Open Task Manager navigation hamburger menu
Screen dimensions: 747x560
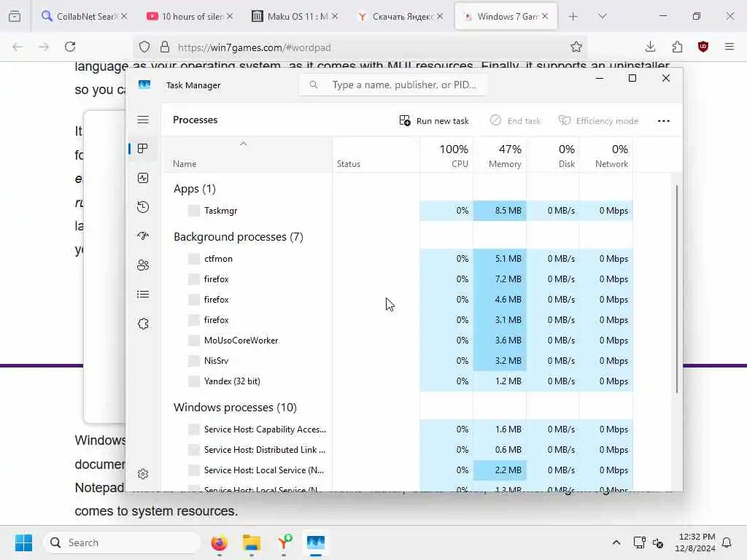tap(143, 120)
